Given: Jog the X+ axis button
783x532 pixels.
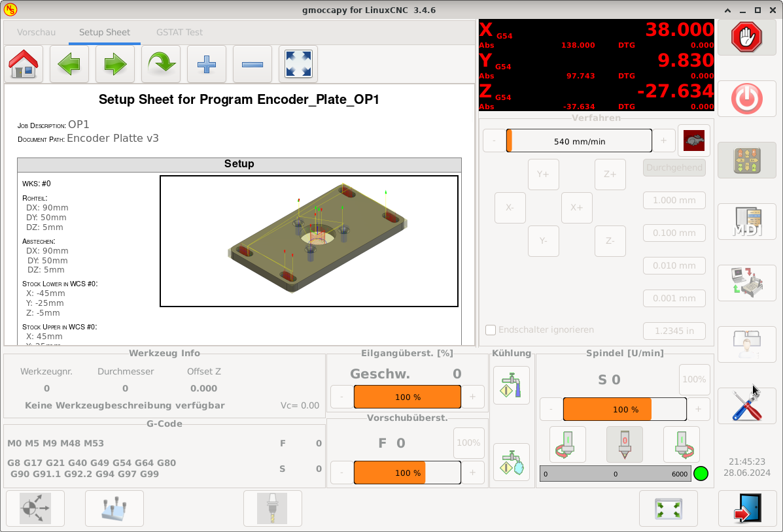Looking at the screenshot, I should tap(577, 208).
